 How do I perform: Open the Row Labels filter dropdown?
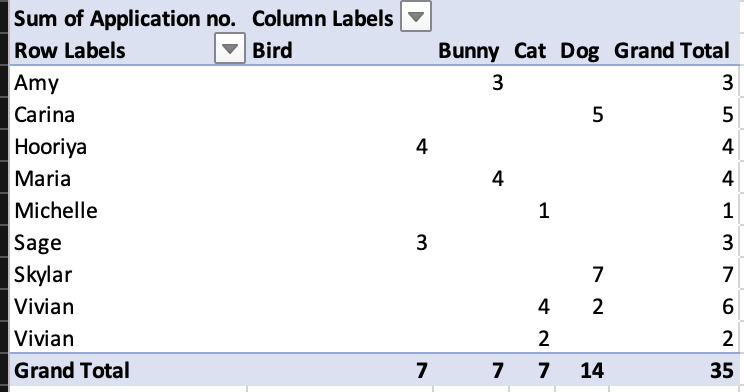tap(230, 48)
